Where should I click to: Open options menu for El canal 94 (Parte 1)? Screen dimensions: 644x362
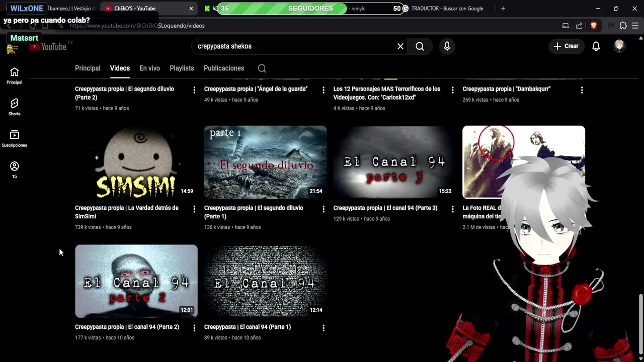pyautogui.click(x=324, y=328)
